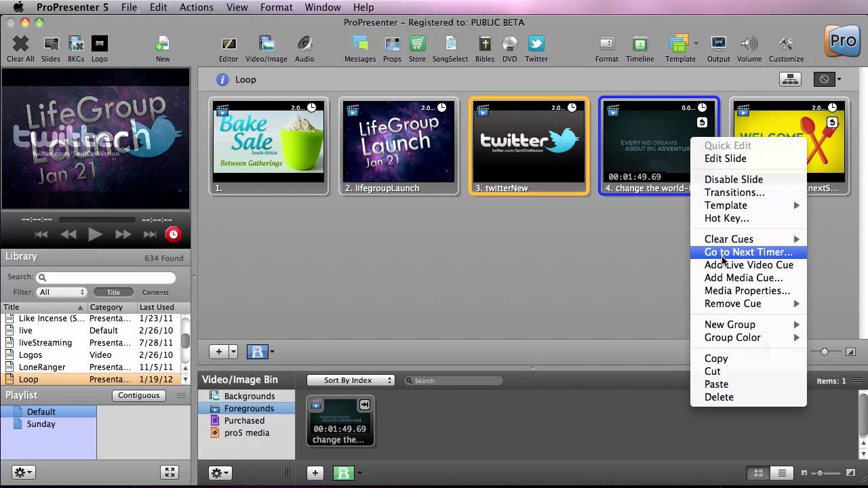Viewport: 868px width, 488px height.
Task: Switch library filter to Title
Action: pyautogui.click(x=113, y=292)
